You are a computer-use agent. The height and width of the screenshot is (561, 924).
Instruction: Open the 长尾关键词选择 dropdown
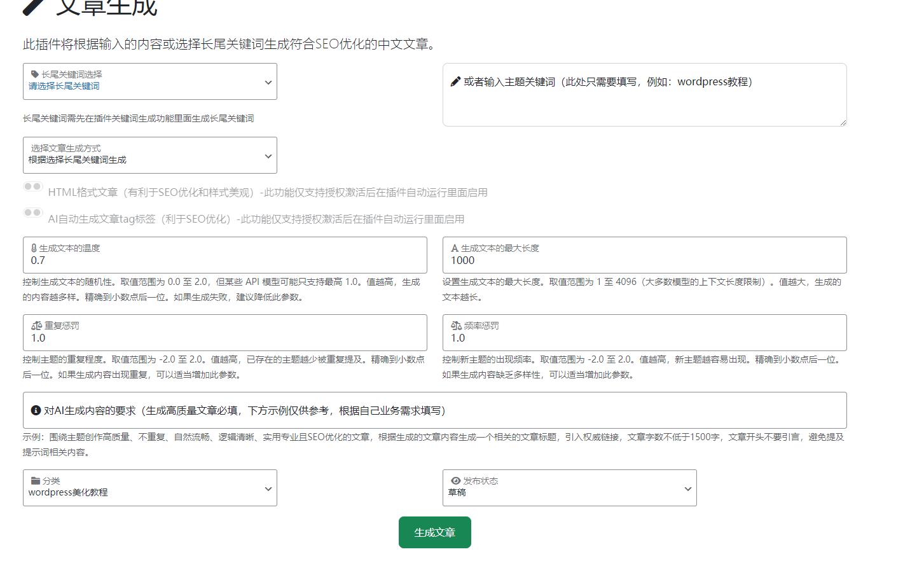point(149,81)
